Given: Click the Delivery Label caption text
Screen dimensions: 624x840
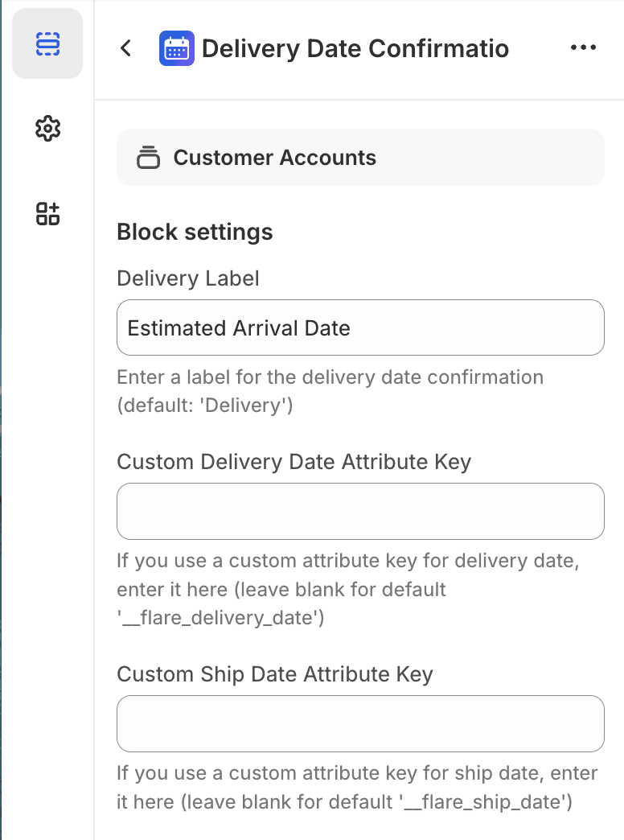Looking at the screenshot, I should click(188, 278).
